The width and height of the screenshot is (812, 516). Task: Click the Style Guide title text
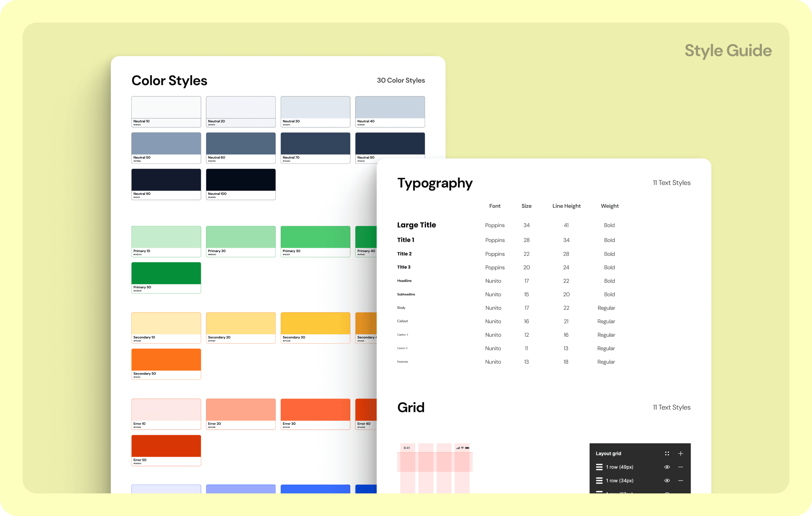tap(728, 51)
